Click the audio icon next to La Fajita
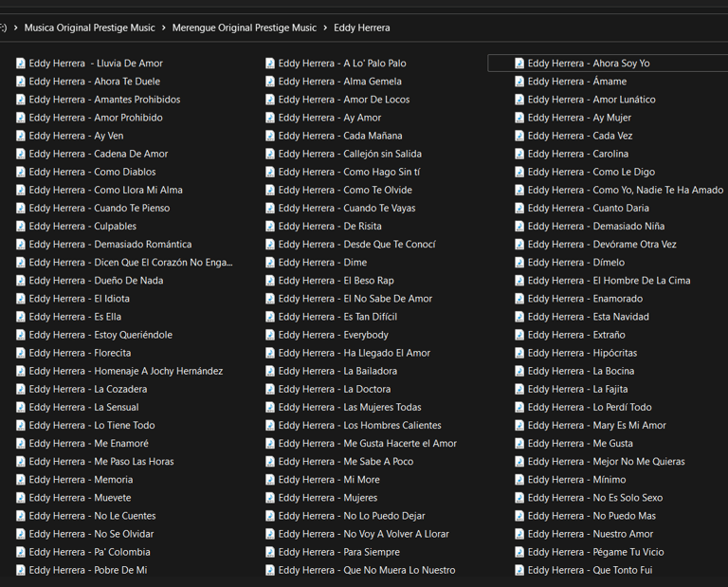 [x=519, y=389]
